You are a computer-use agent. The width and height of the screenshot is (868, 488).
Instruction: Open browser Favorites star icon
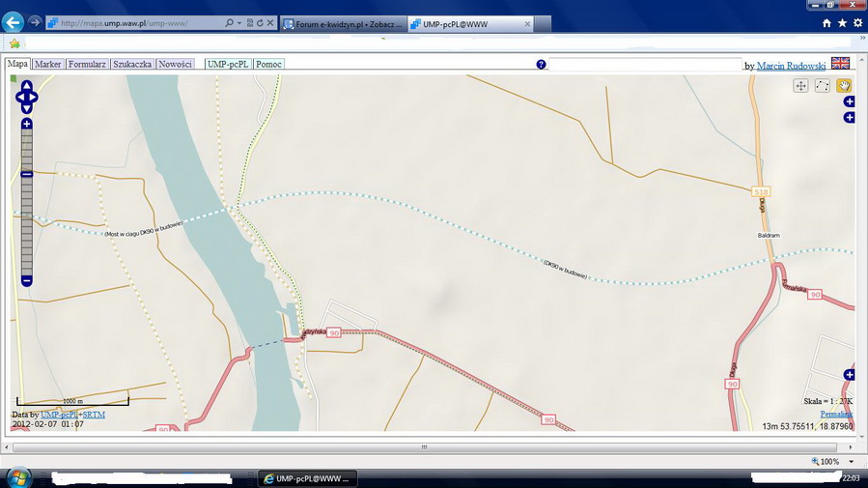click(842, 22)
